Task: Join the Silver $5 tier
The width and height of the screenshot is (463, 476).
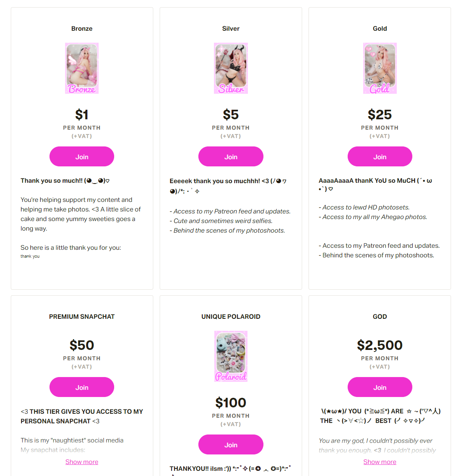Action: (x=231, y=156)
